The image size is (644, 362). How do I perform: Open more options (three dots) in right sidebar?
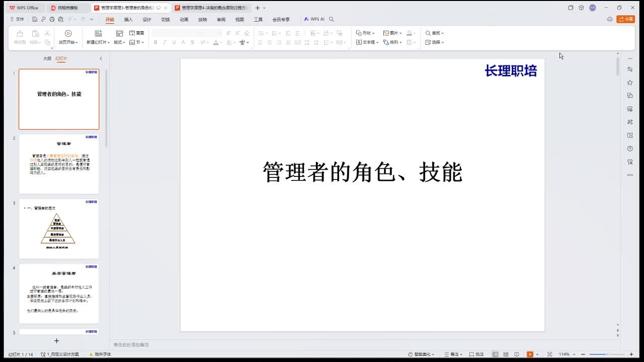point(630,175)
